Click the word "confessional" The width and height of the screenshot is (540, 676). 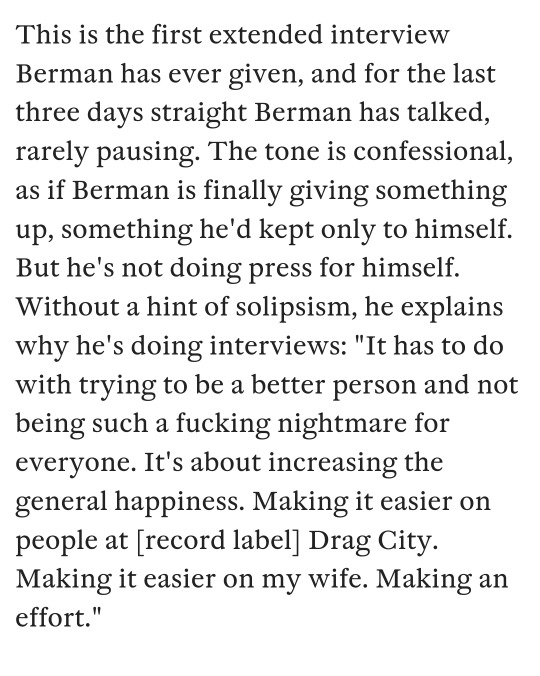pyautogui.click(x=433, y=151)
